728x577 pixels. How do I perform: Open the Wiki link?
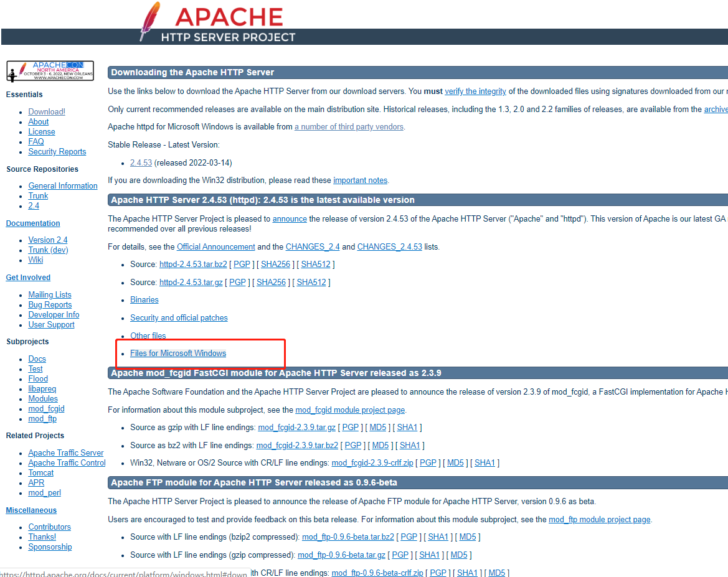35,260
